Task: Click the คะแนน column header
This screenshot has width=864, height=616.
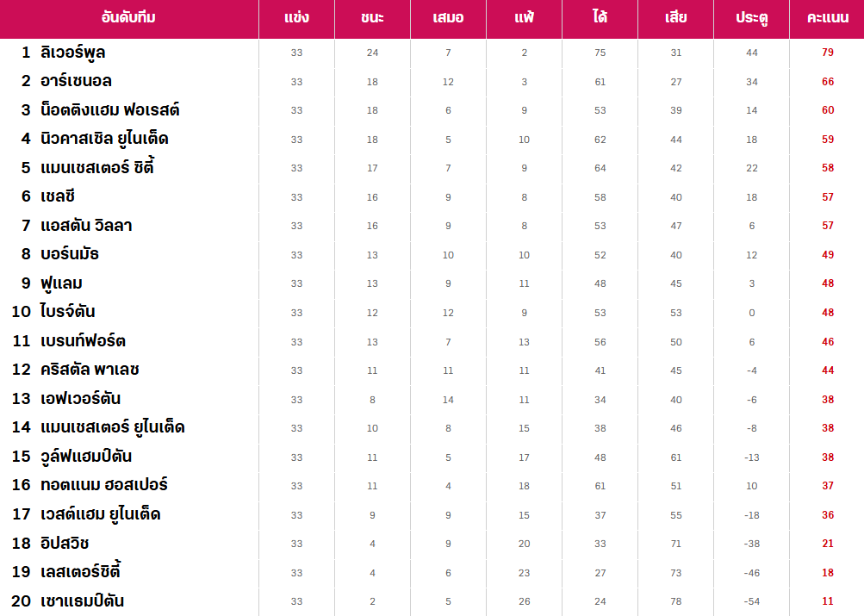Action: coord(828,17)
